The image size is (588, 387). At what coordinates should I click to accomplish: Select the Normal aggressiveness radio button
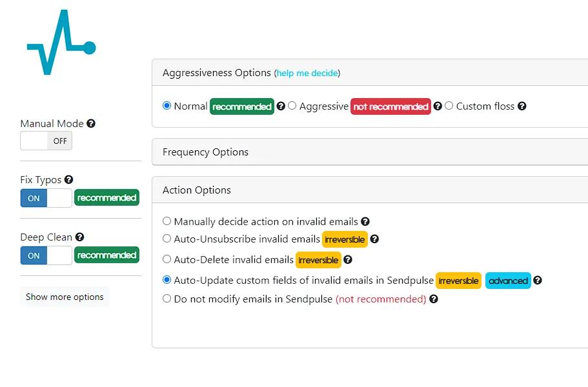pos(167,106)
